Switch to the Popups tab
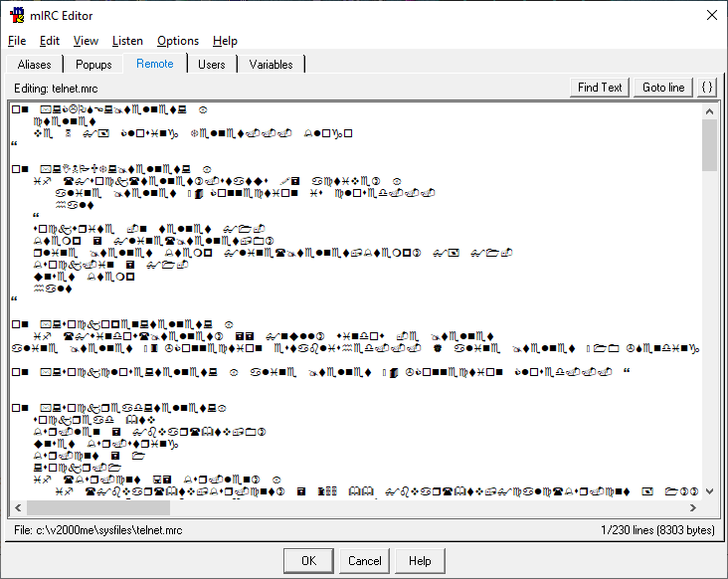 click(x=93, y=65)
